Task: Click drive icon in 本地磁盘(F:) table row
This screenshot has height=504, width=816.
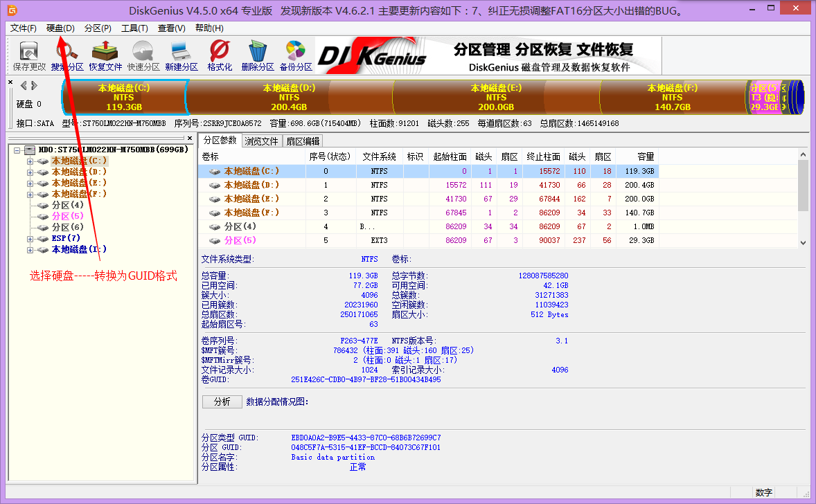Action: coord(215,213)
